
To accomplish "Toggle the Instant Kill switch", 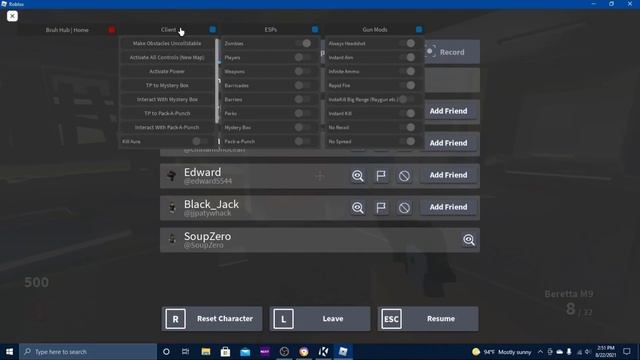I will click(407, 113).
